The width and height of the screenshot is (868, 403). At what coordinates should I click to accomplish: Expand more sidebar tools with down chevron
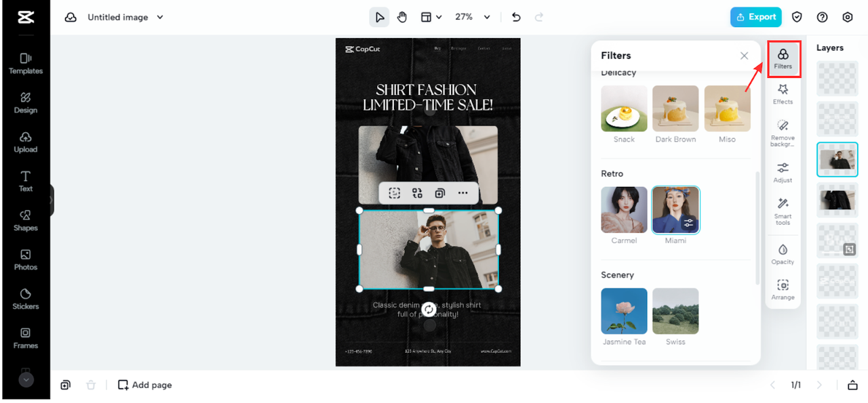26,380
